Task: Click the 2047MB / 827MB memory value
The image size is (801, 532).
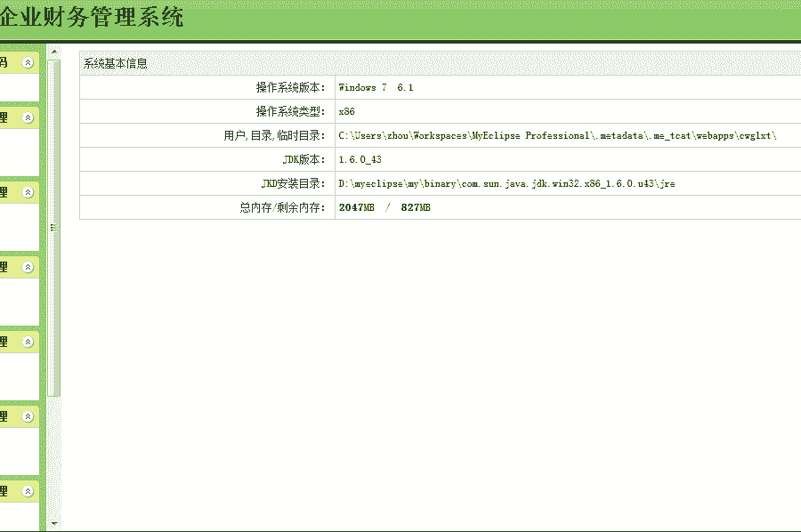Action: (x=384, y=207)
